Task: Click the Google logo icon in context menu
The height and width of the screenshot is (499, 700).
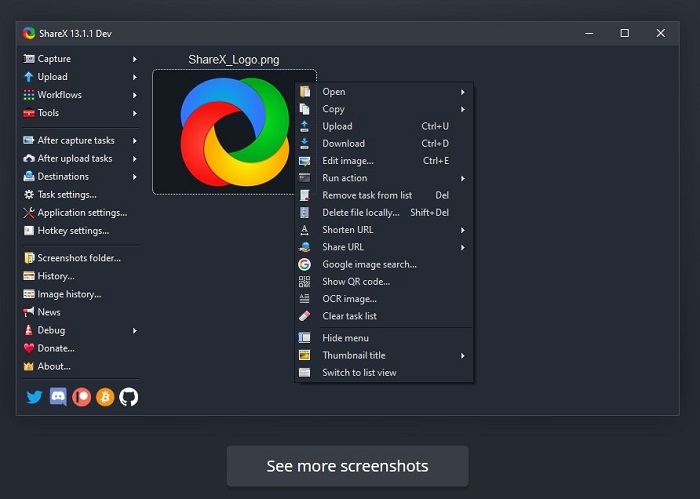Action: tap(304, 264)
